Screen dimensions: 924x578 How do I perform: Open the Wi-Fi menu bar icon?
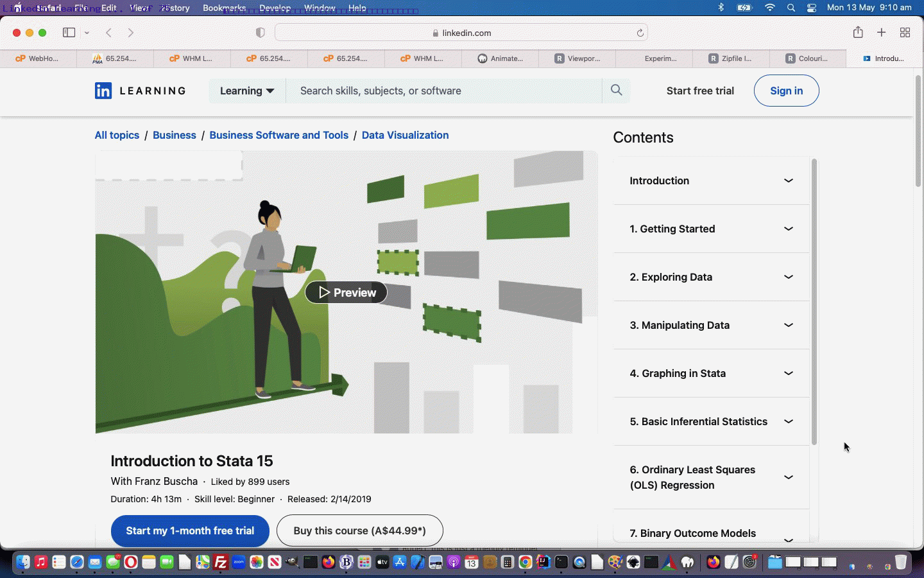click(769, 8)
